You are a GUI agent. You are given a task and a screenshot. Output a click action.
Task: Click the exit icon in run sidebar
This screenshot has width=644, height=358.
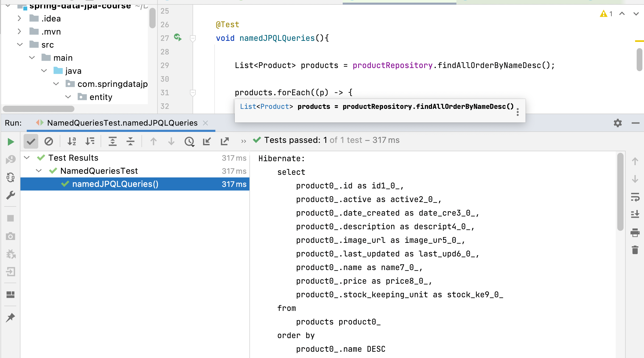click(11, 272)
